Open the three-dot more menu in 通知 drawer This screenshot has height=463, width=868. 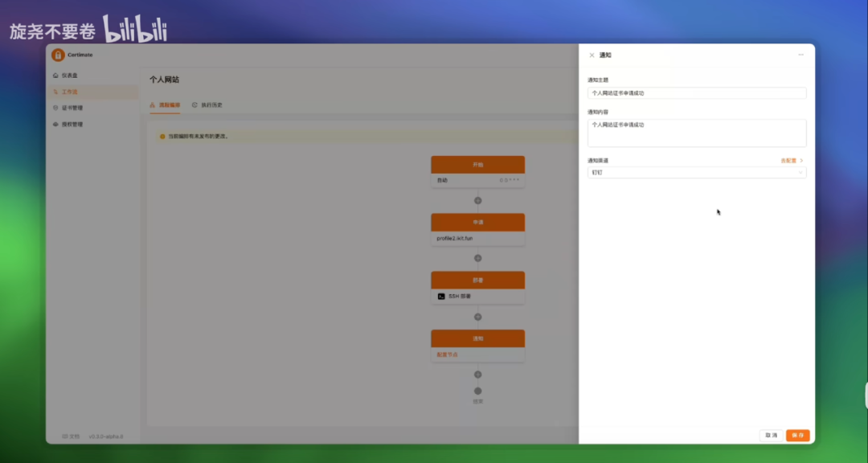click(801, 55)
